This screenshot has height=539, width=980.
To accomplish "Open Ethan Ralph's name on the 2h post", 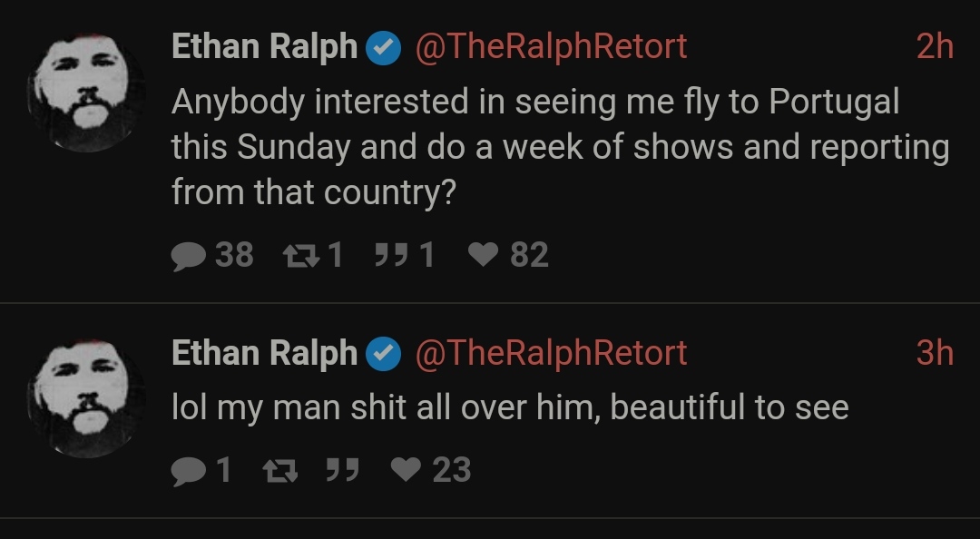I will click(264, 47).
